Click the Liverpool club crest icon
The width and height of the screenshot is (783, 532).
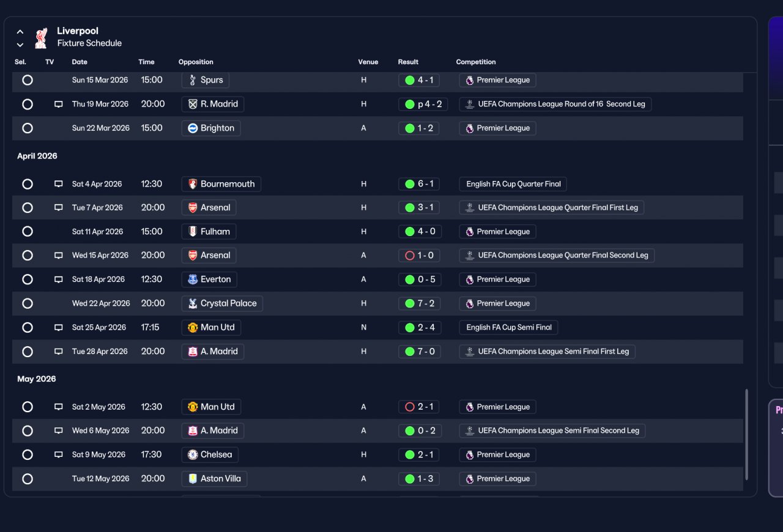pyautogui.click(x=41, y=37)
